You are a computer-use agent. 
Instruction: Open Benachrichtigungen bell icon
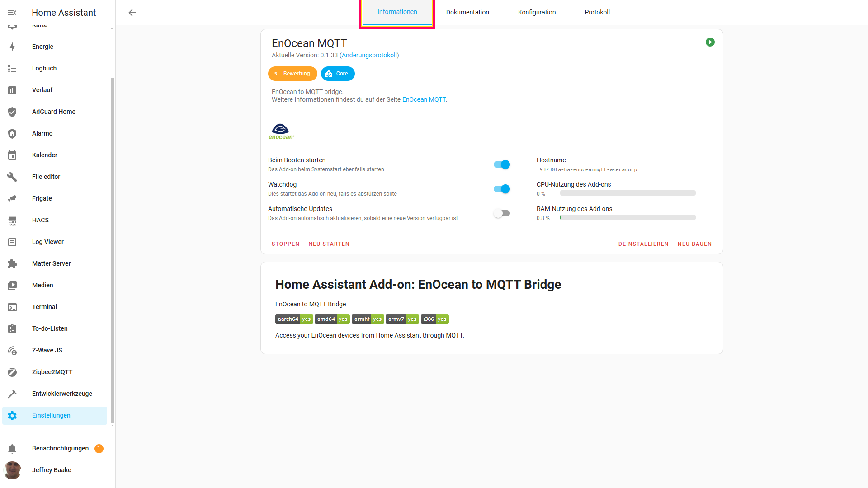point(12,449)
